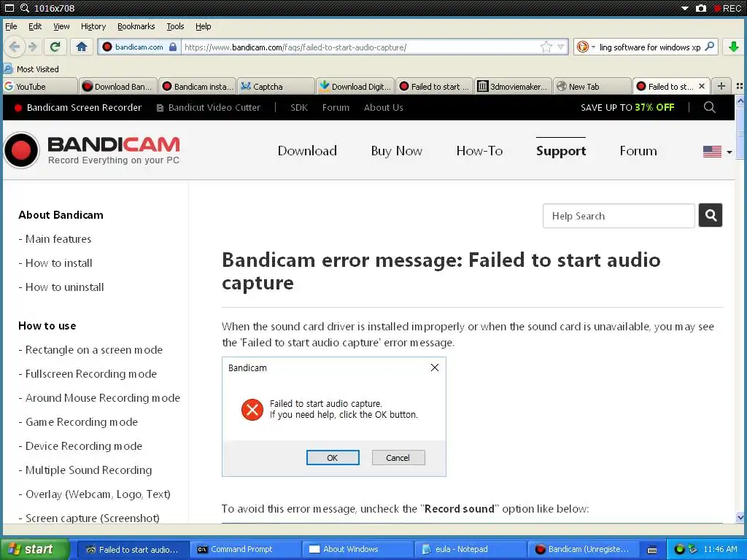Open the View menu
Image resolution: width=747 pixels, height=560 pixels.
pyautogui.click(x=61, y=26)
